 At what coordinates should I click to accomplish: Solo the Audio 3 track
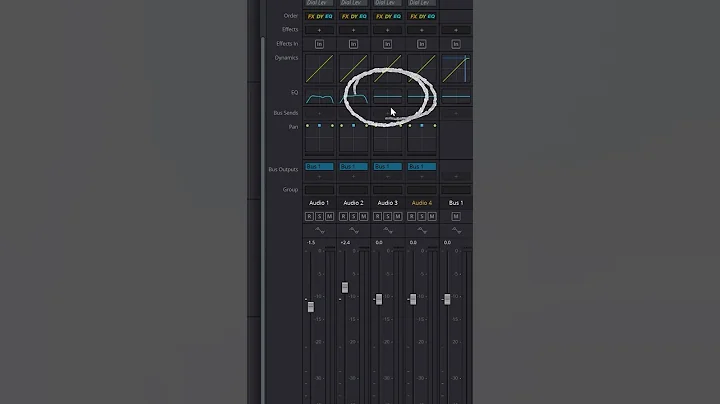pos(388,216)
